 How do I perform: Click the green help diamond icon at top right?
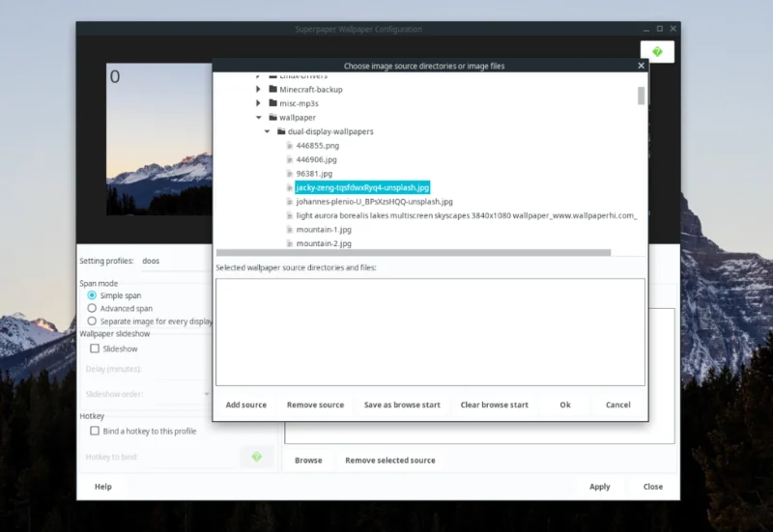pyautogui.click(x=657, y=52)
